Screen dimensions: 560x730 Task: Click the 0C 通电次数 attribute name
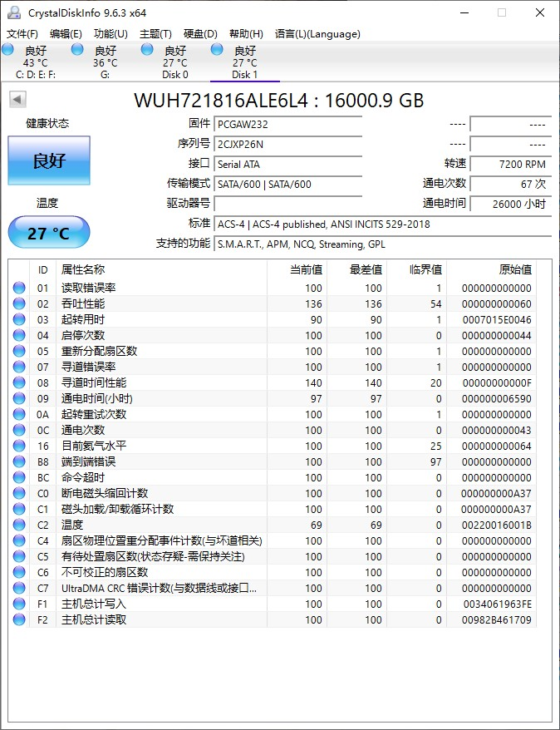coord(83,430)
